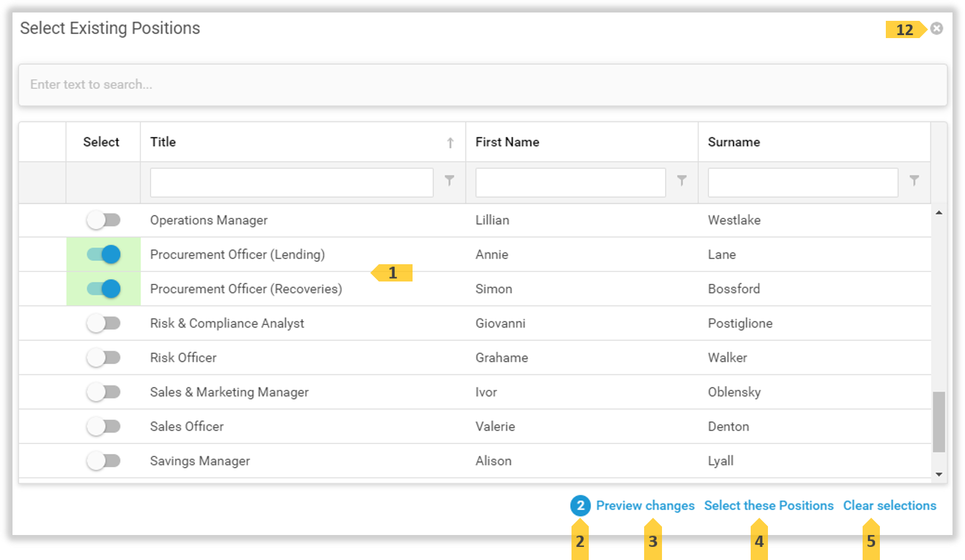
Task: Close the Select Existing Positions dialog
Action: (936, 29)
